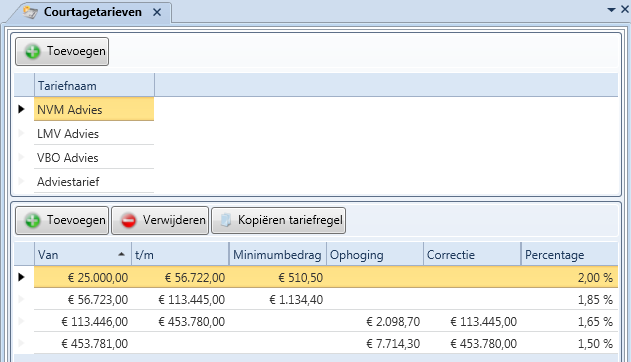Image resolution: width=631 pixels, height=362 pixels.
Task: Click row indicator beside LMV Advies
Action: 21,133
